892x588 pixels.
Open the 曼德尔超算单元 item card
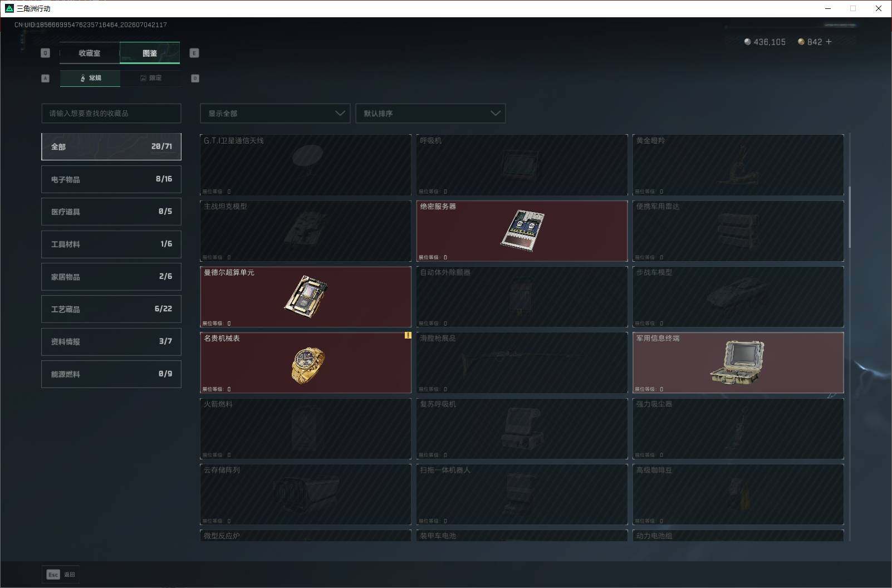click(306, 297)
